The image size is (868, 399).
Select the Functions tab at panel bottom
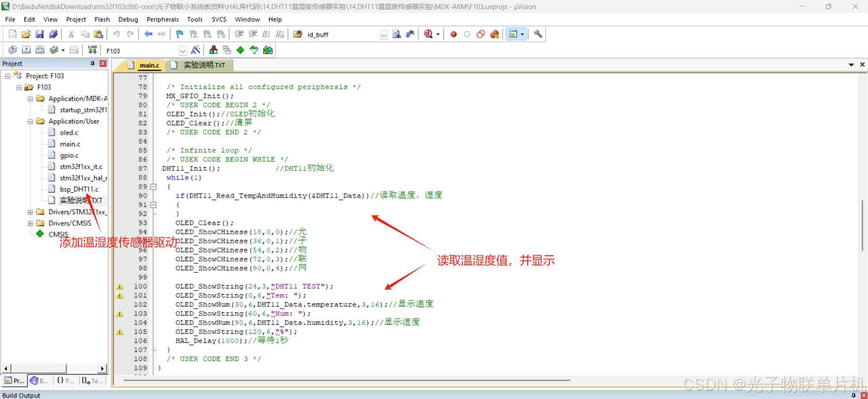(x=66, y=381)
